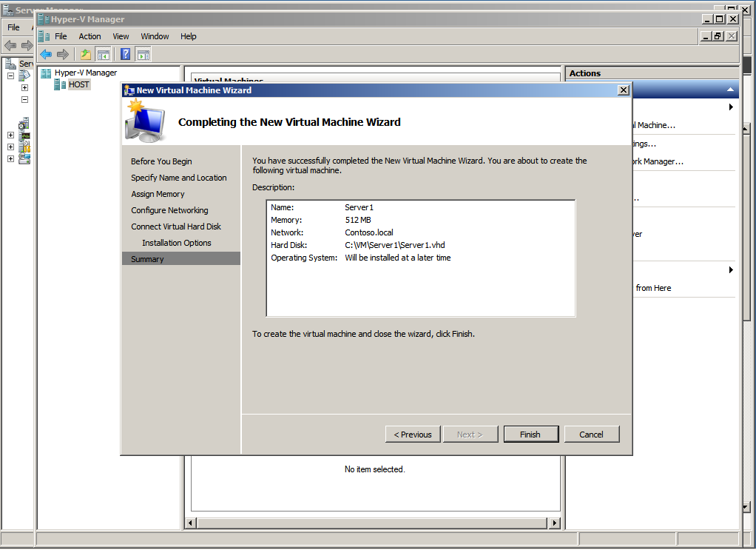Toggle the Show/Hide Action Pane icon
This screenshot has width=756, height=550.
(144, 55)
